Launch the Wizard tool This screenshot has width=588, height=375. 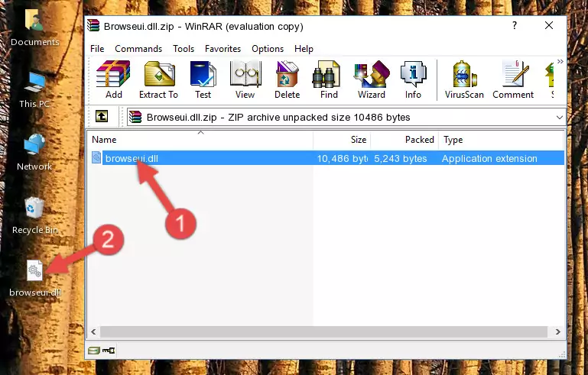tap(372, 79)
